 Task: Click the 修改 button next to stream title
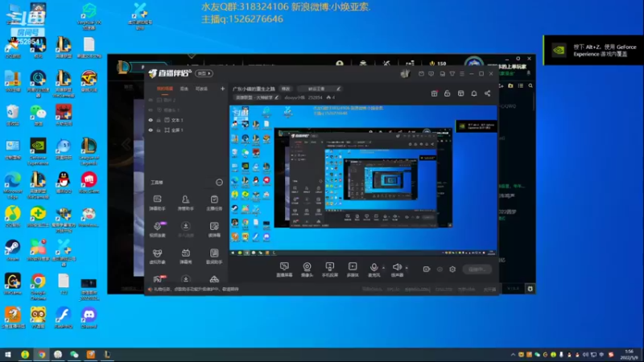286,88
